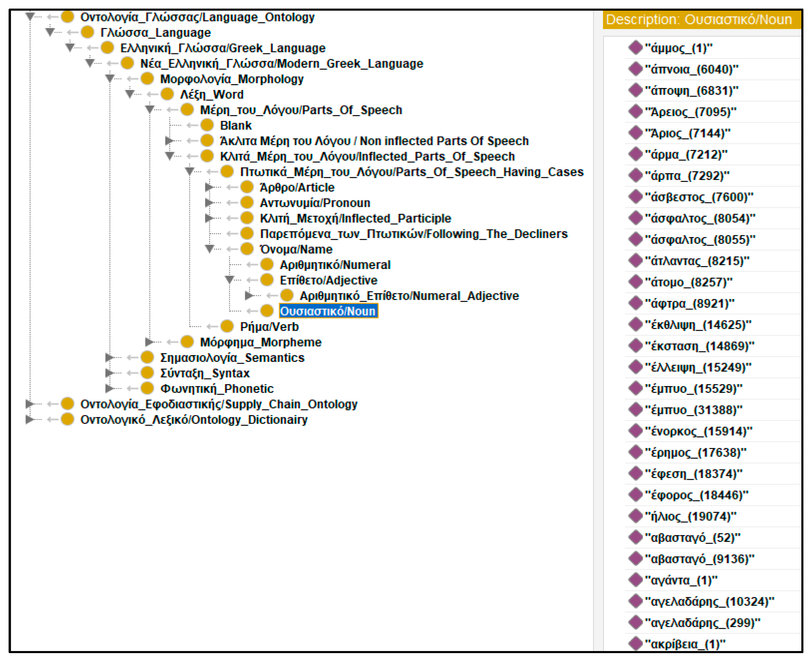Expand the Μόρφημα_Morpheme node
The height and width of the screenshot is (662, 812).
(149, 342)
